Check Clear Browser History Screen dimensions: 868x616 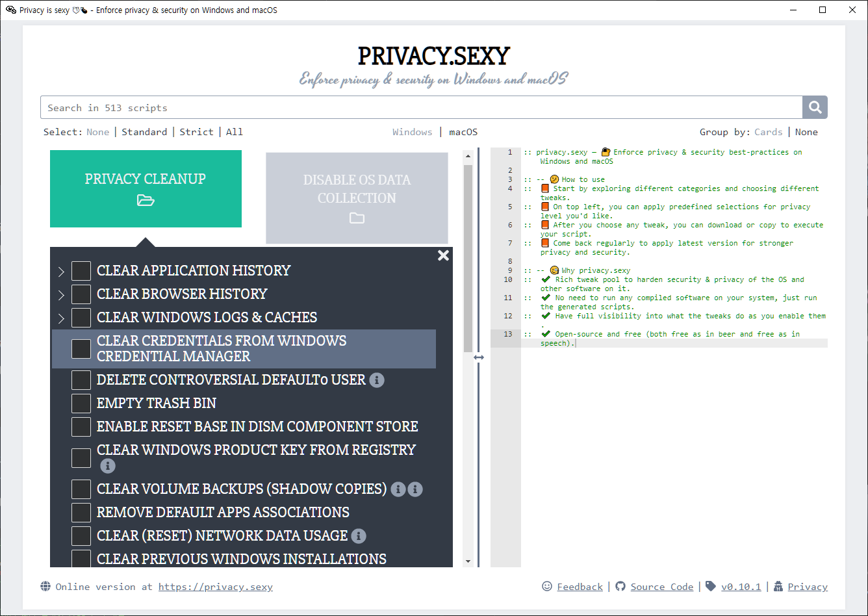tap(81, 294)
